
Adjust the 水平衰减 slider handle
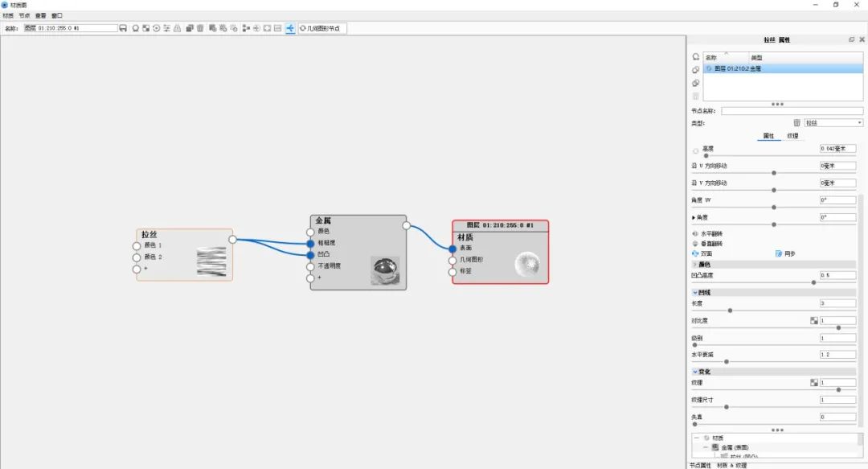[727, 361]
